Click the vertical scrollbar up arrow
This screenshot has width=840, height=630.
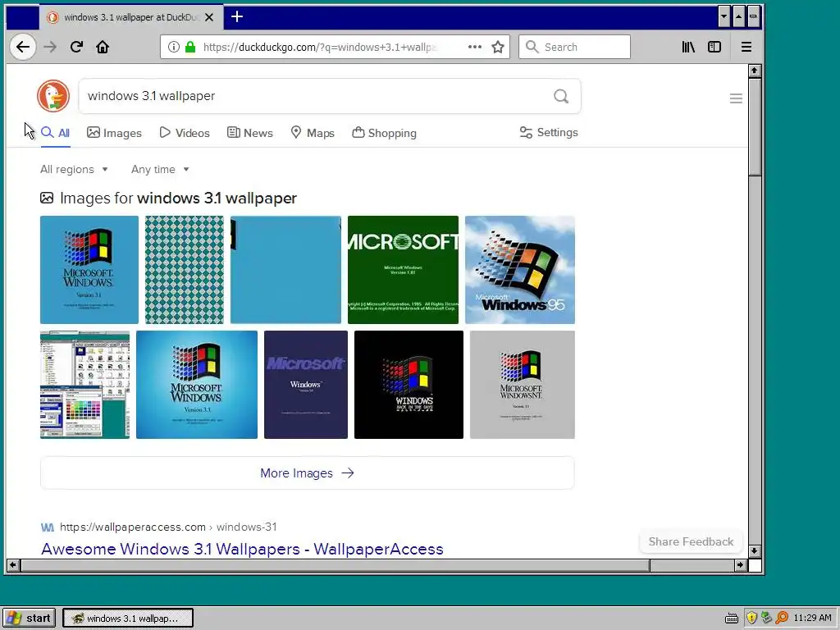coord(755,71)
